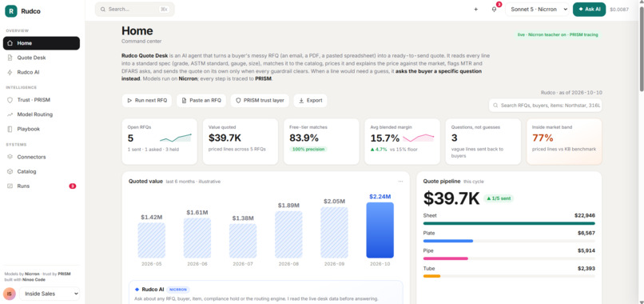Click the orange Tube progress bar

(x=431, y=276)
